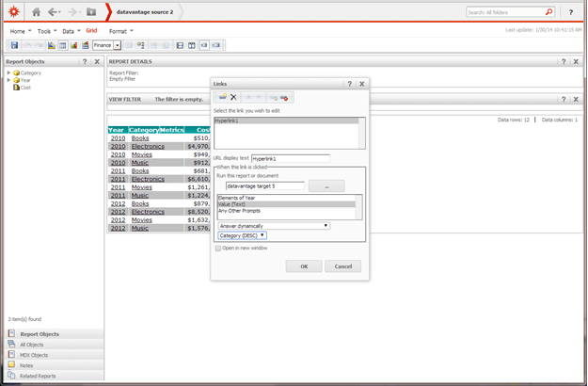Open the Tools menu
This screenshot has width=588, height=386.
[47, 31]
